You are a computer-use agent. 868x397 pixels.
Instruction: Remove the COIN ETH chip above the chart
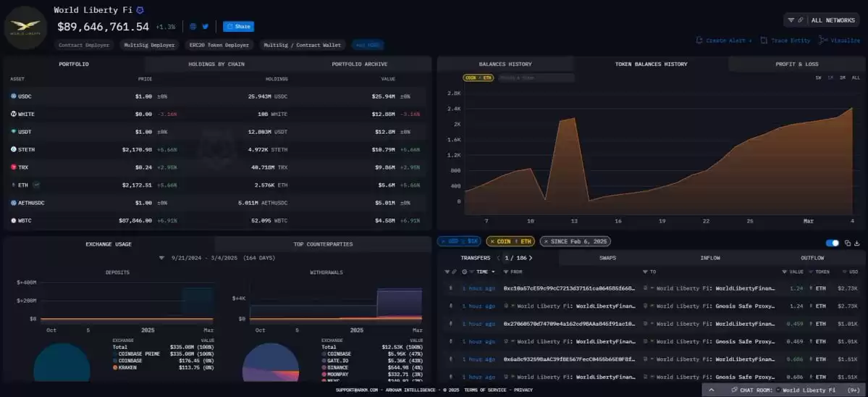478,78
